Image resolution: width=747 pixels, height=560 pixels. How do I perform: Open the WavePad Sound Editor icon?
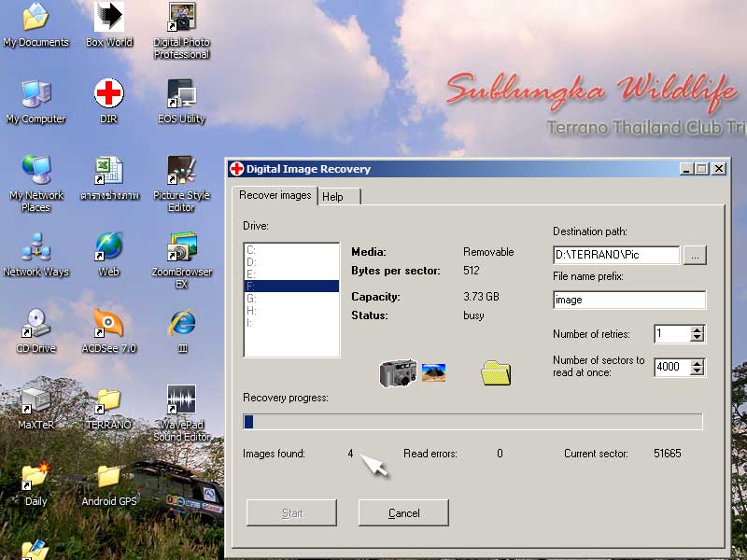coord(181,400)
